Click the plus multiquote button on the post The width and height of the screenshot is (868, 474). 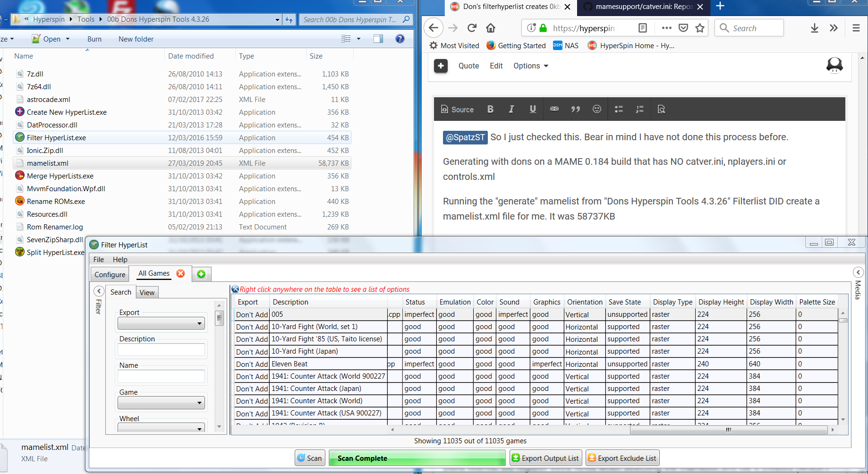[x=441, y=66]
